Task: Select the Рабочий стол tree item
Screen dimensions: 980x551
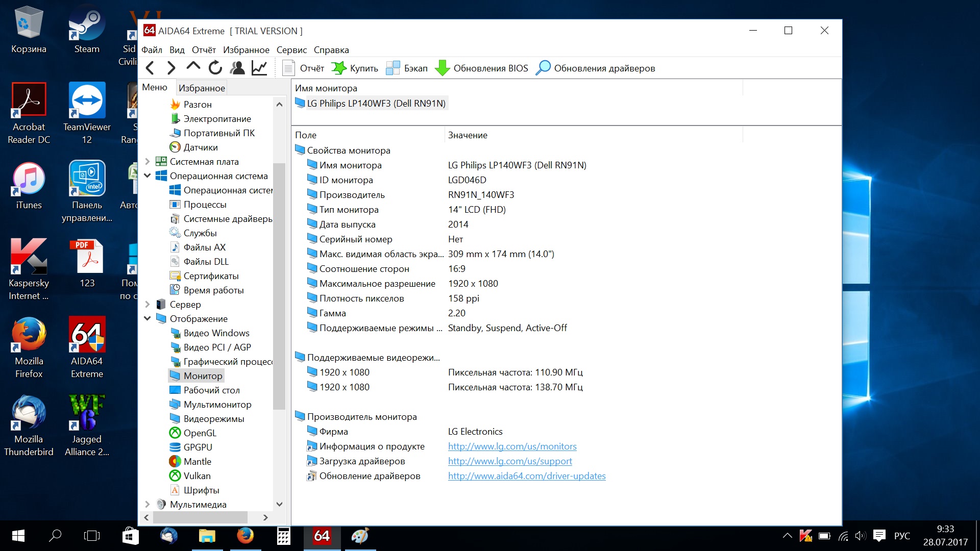Action: 205,390
